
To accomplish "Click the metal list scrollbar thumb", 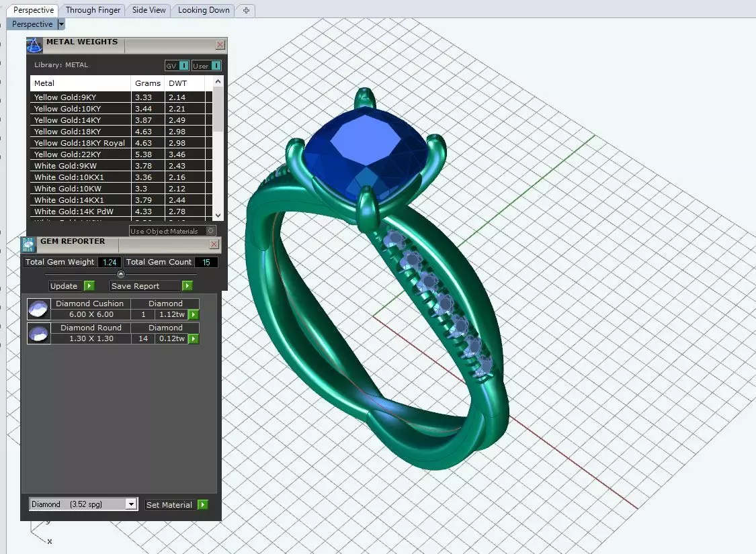I will (x=218, y=109).
